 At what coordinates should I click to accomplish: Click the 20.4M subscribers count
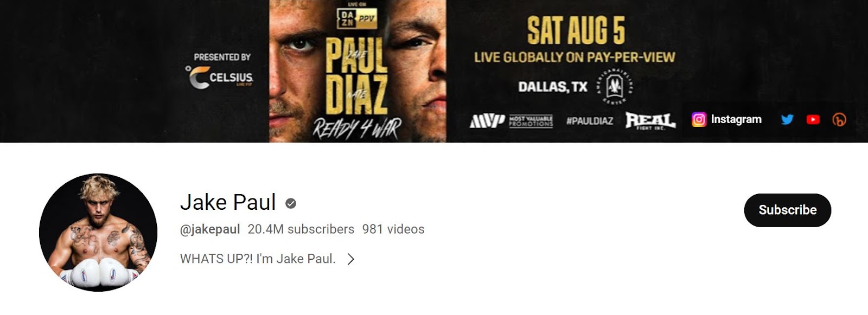301,229
